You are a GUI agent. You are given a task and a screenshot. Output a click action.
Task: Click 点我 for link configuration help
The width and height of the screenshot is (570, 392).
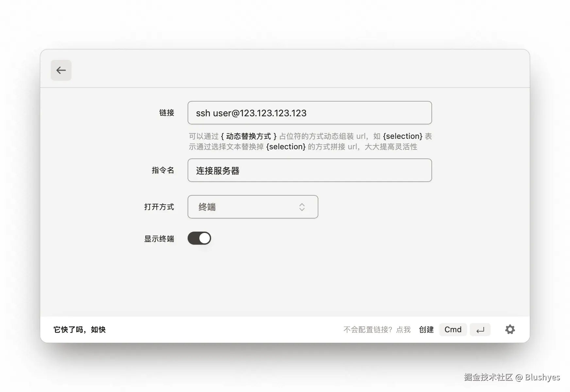[404, 330]
